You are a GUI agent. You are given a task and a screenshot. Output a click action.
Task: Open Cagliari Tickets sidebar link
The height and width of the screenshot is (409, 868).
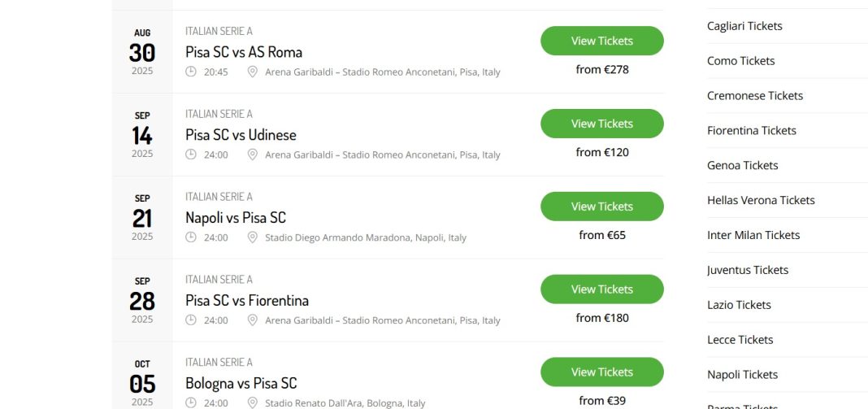click(744, 26)
